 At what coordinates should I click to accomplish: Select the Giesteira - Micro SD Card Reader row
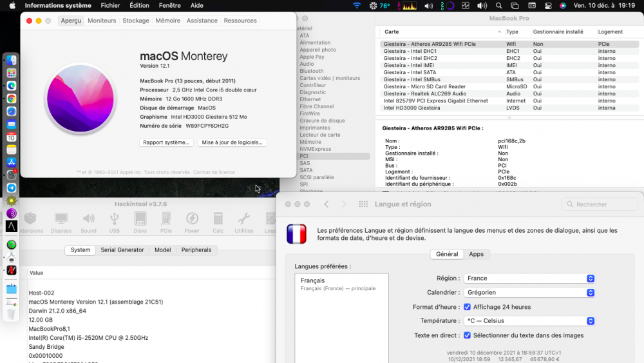pos(509,87)
